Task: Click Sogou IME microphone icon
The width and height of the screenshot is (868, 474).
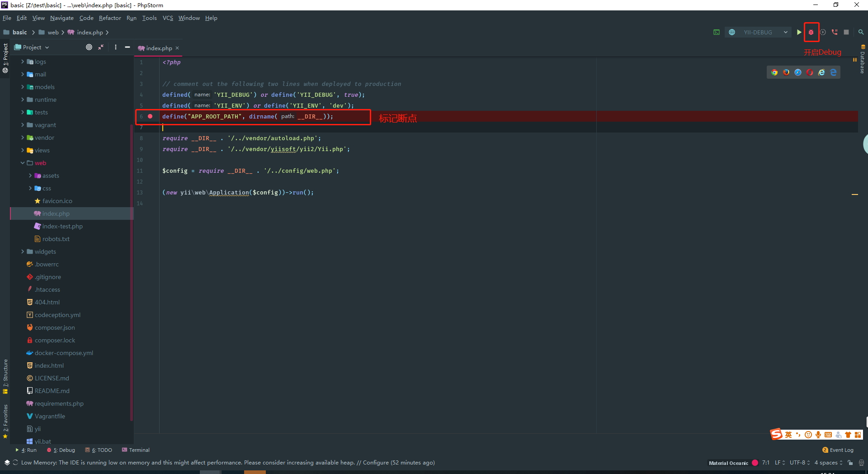Action: click(x=818, y=435)
